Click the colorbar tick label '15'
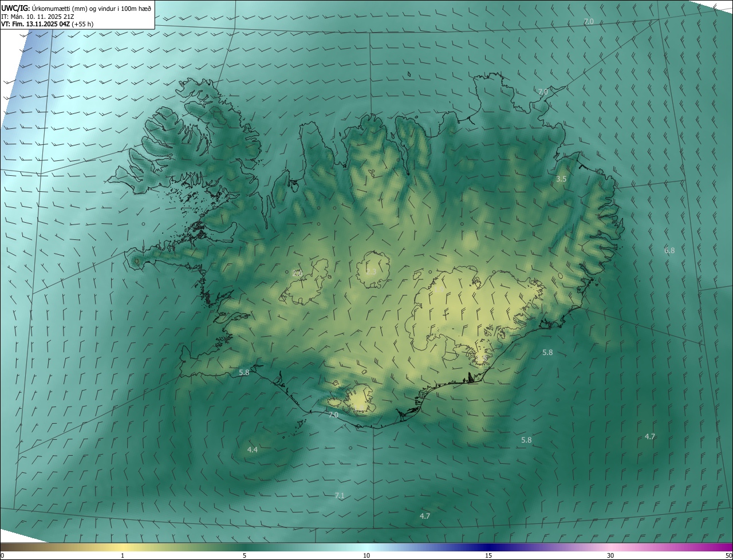Image resolution: width=733 pixels, height=560 pixels. coord(488,555)
